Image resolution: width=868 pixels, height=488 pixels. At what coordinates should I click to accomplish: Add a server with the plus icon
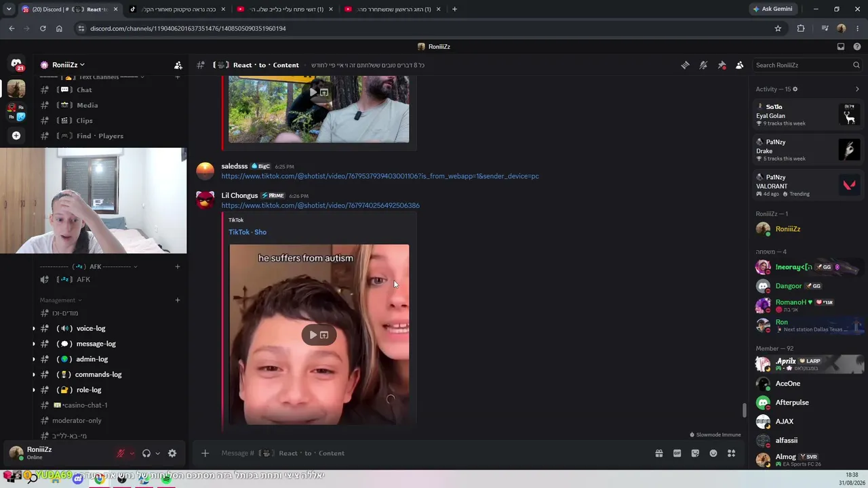(16, 136)
